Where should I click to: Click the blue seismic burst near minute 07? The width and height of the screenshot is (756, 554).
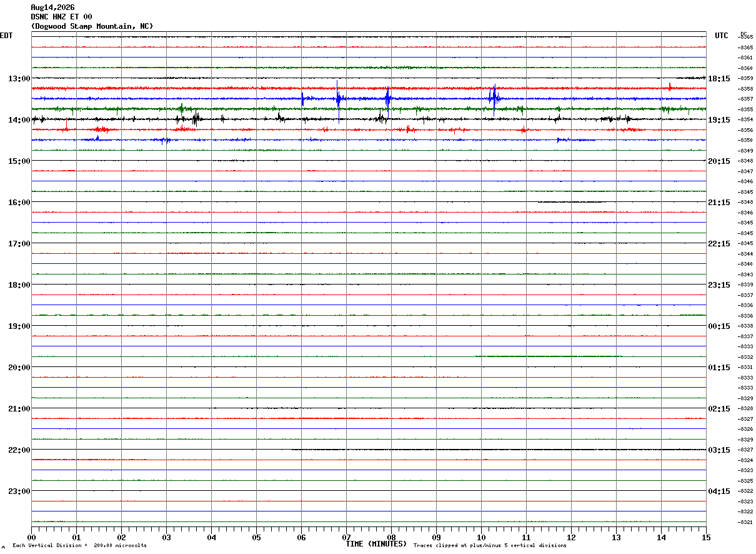pyautogui.click(x=338, y=98)
